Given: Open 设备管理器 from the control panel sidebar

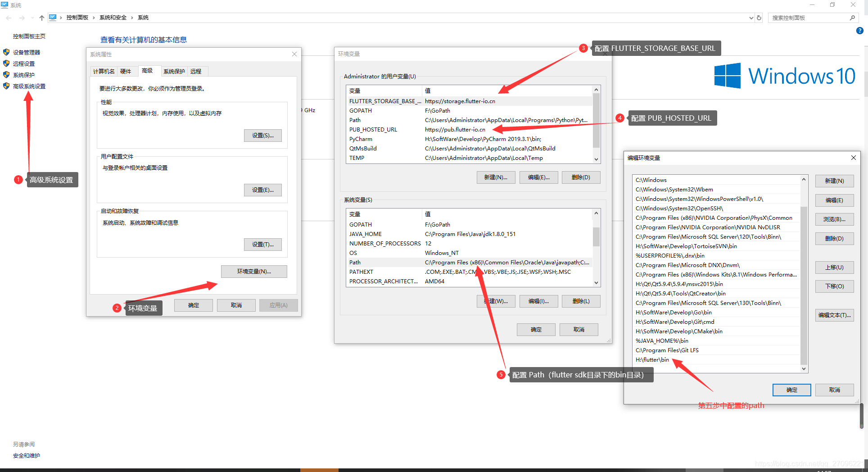Looking at the screenshot, I should (x=26, y=52).
